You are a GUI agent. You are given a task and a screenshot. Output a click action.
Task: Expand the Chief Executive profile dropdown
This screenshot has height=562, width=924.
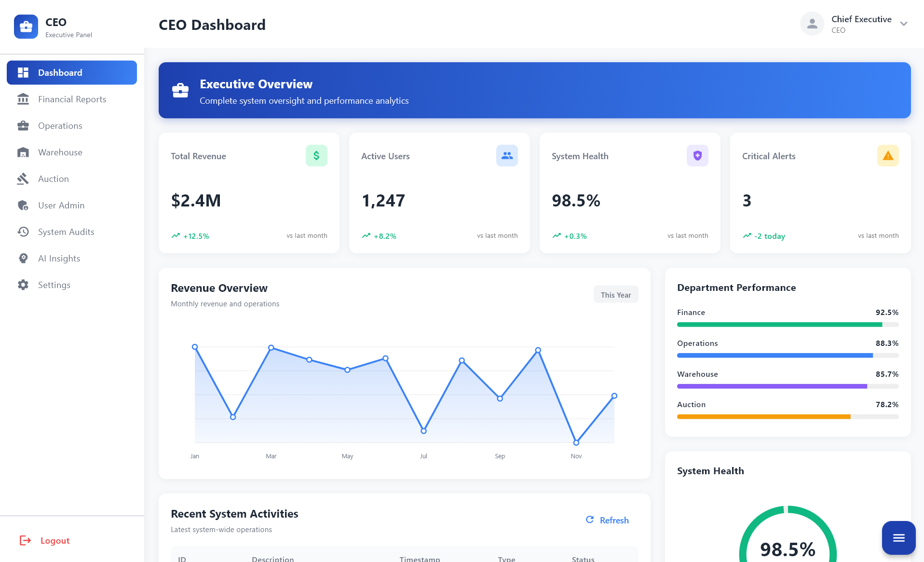point(904,23)
